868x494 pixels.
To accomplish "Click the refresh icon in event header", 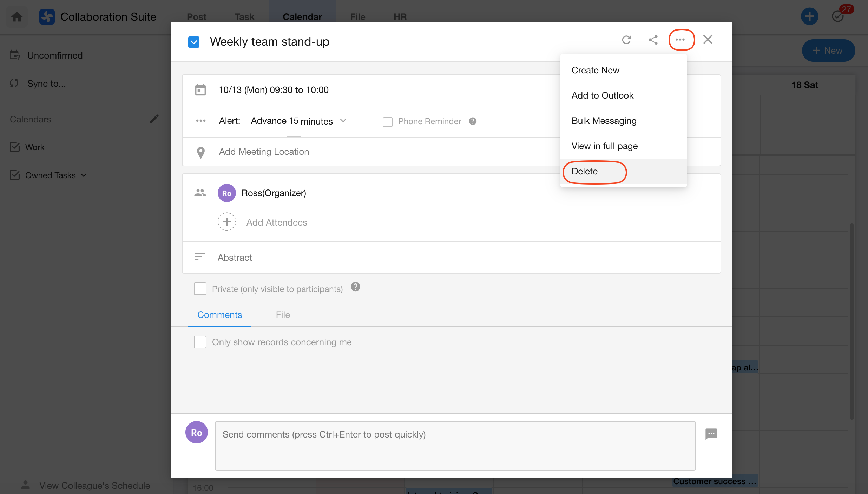I will (x=626, y=40).
